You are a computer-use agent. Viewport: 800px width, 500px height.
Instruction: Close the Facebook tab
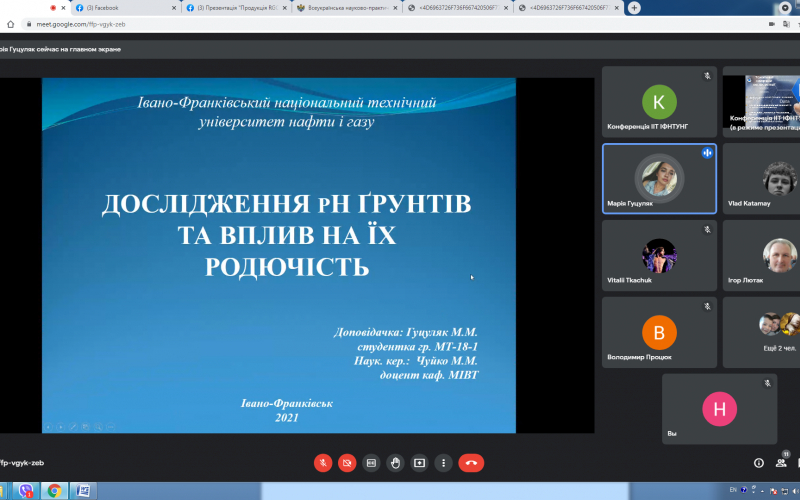174,8
